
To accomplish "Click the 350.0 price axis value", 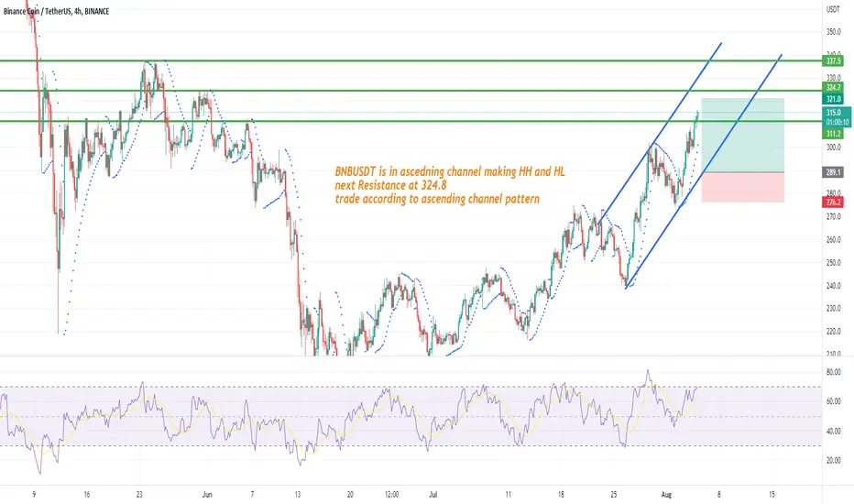I will click(x=833, y=32).
